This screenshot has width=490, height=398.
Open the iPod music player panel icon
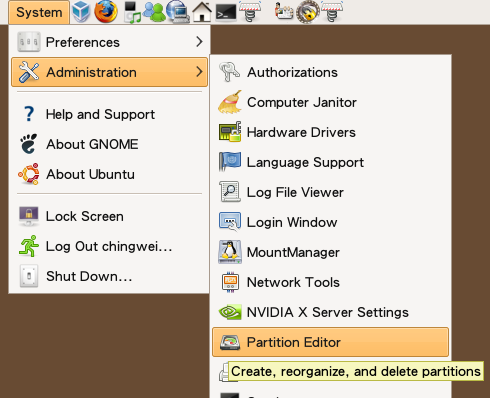(132, 13)
